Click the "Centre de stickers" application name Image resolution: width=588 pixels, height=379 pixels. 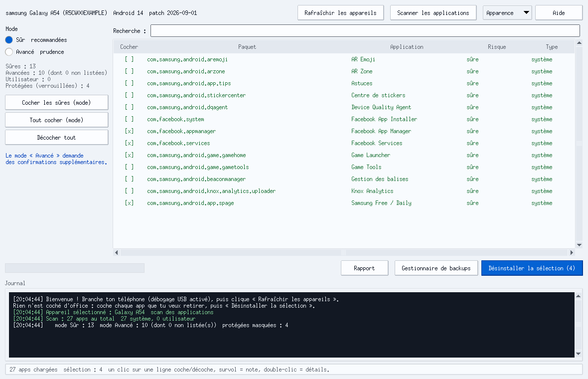click(378, 95)
